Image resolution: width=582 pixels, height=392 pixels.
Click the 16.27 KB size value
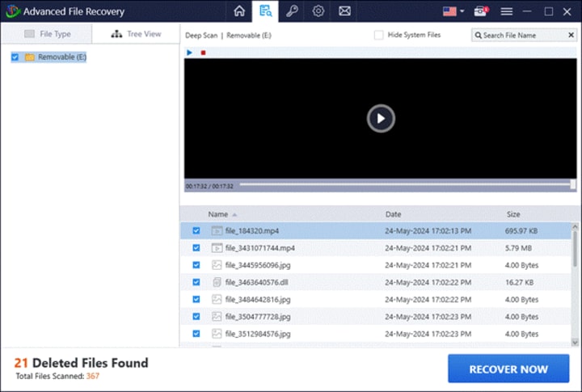pos(519,282)
